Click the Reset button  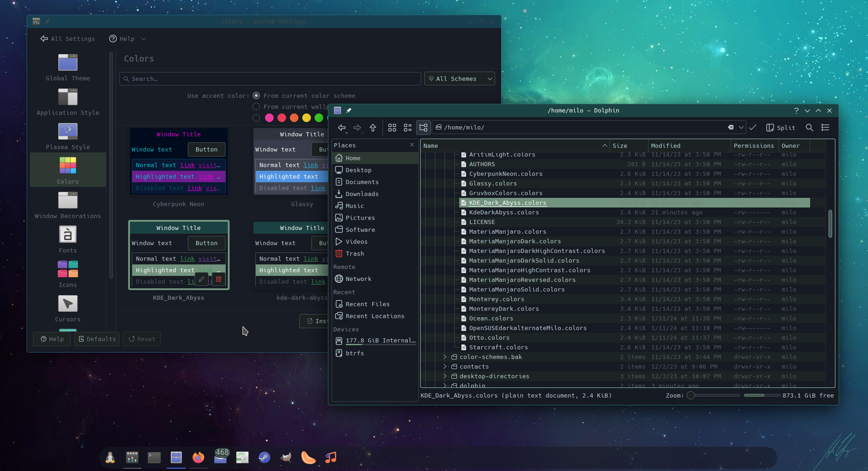click(142, 339)
